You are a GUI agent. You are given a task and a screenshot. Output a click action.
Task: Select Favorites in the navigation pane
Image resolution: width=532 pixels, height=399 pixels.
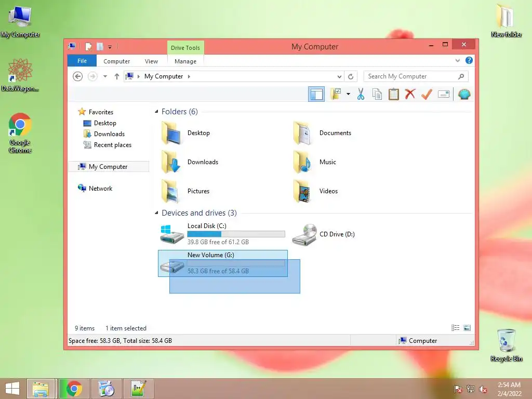pyautogui.click(x=101, y=112)
